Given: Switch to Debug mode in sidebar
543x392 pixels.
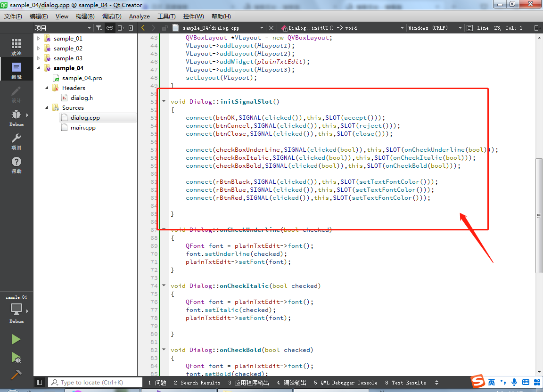Looking at the screenshot, I should point(16,117).
